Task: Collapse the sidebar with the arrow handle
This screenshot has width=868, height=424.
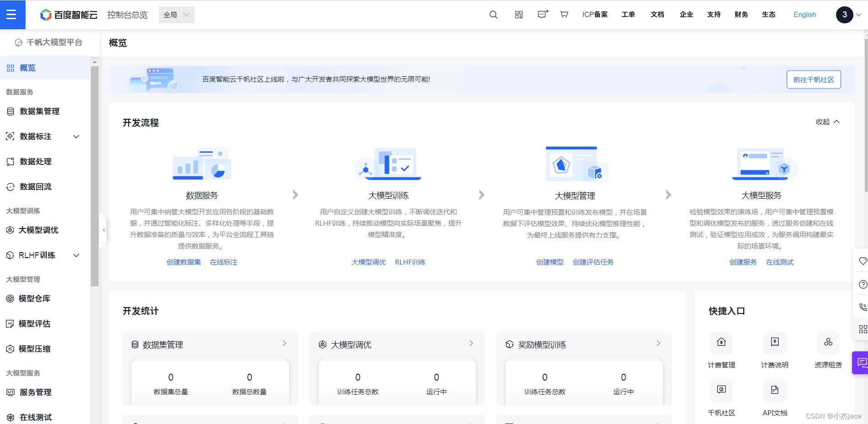Action: 103,230
